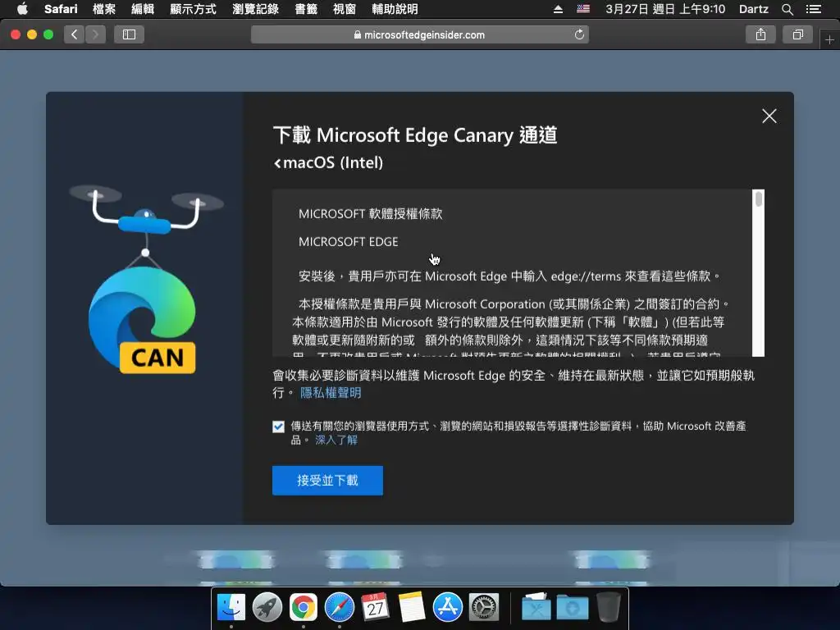Open System Preferences gear in Dock
Screen dimensions: 840x630
(484, 608)
